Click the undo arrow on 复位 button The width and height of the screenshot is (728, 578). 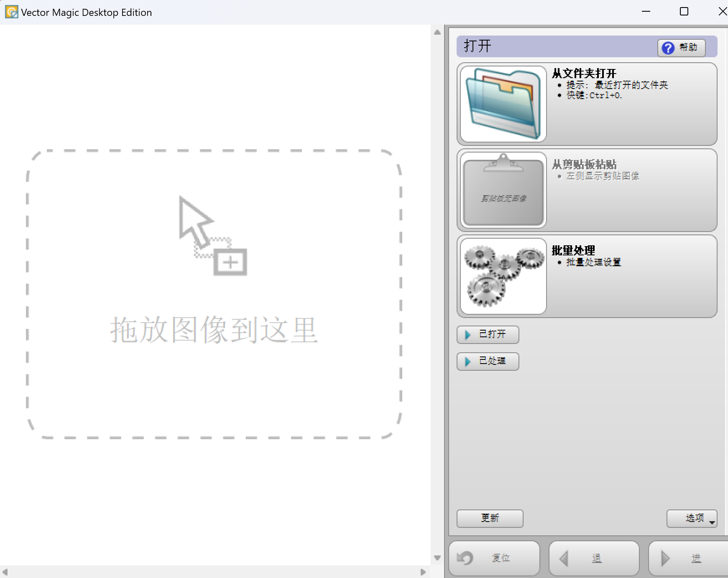coord(465,558)
